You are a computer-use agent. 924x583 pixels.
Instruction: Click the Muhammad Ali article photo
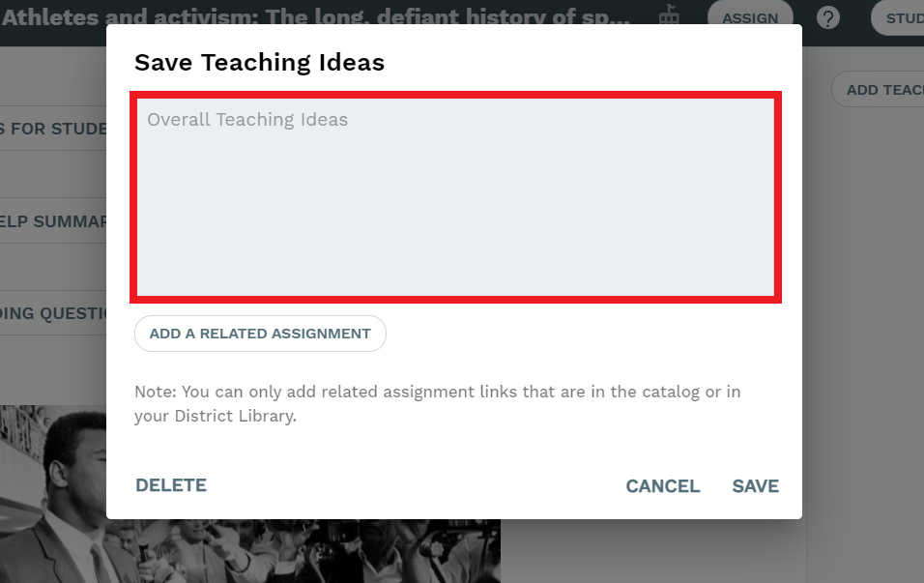(x=53, y=494)
